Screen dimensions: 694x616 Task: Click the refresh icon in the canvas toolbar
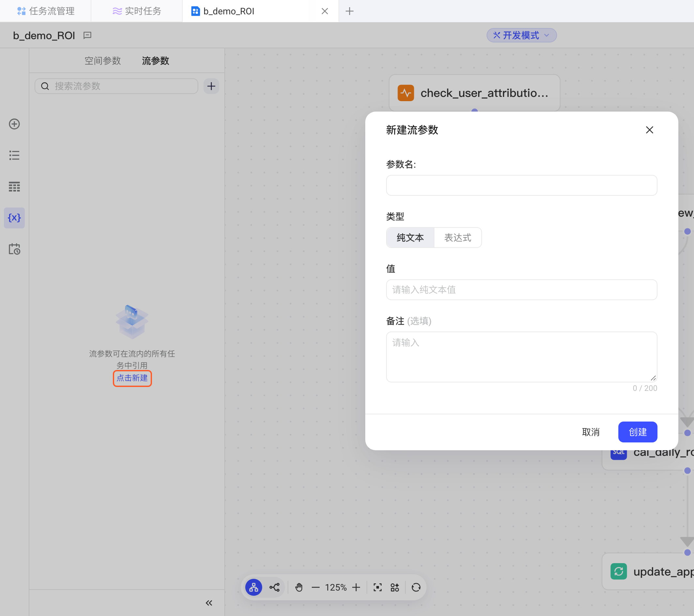pos(416,587)
